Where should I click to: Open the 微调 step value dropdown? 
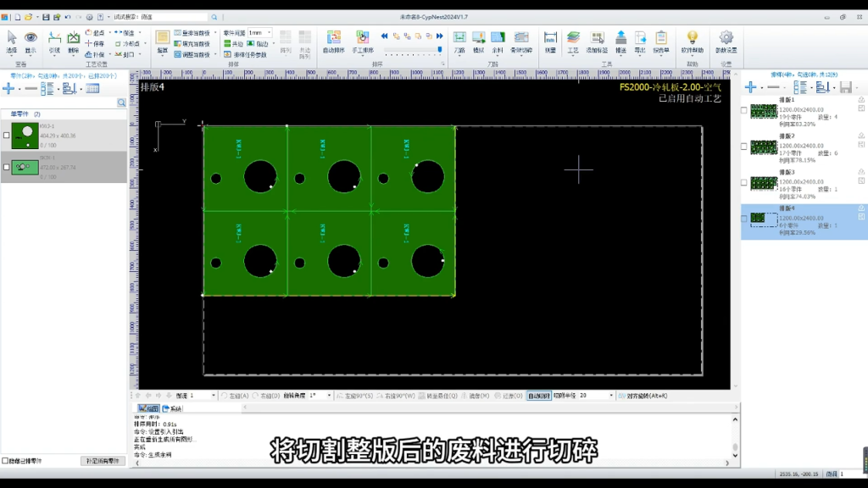(213, 396)
